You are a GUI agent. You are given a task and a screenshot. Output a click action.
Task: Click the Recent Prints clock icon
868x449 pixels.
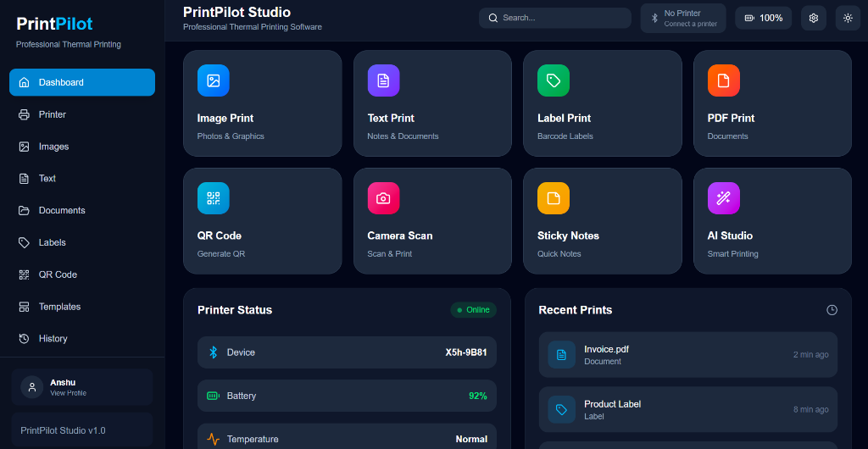[832, 310]
